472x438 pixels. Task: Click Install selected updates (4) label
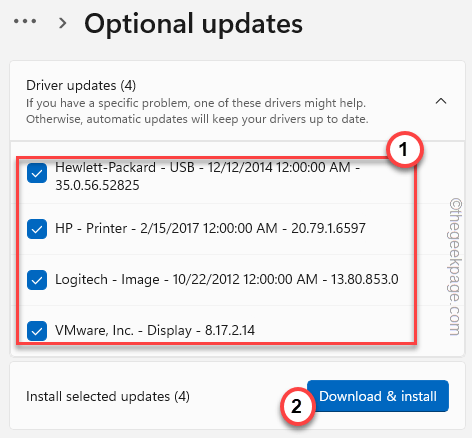[108, 396]
